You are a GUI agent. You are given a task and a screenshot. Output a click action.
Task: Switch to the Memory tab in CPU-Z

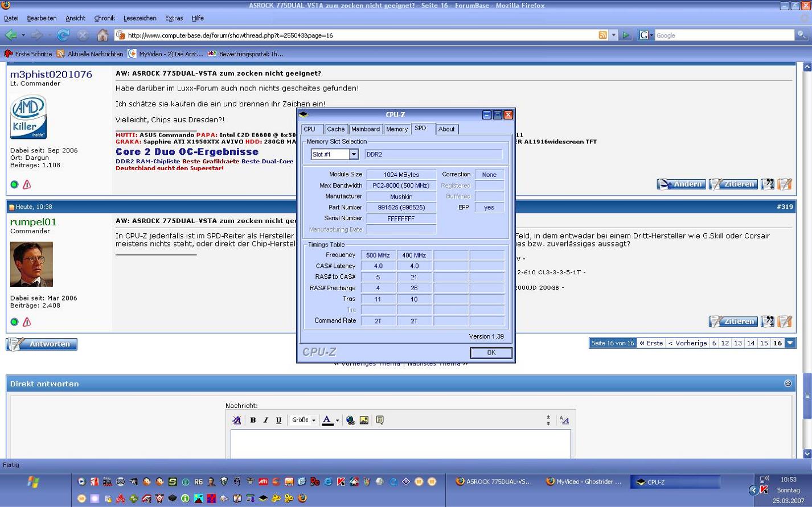pos(396,129)
